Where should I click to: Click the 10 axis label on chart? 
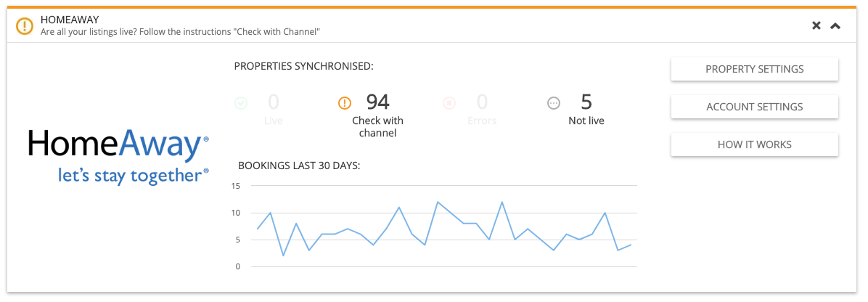235,213
